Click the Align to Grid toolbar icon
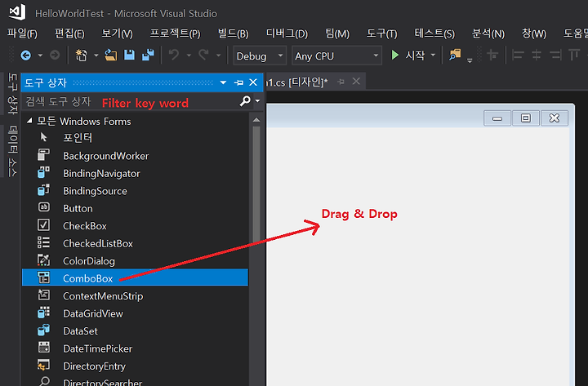Screen dimensions: 588x386 pos(492,55)
